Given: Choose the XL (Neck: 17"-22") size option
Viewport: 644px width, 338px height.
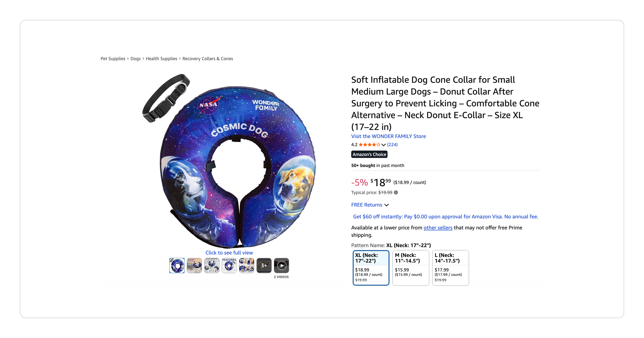Looking at the screenshot, I should [x=371, y=268].
